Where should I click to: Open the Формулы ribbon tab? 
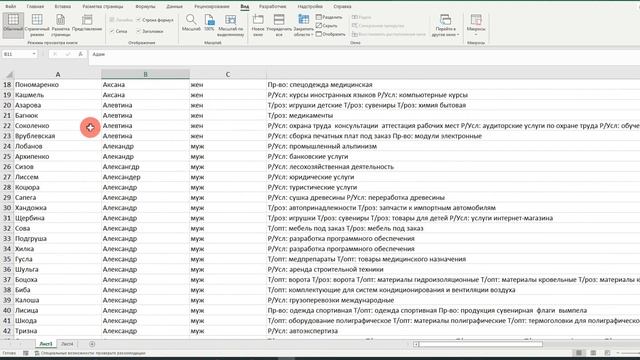(145, 7)
